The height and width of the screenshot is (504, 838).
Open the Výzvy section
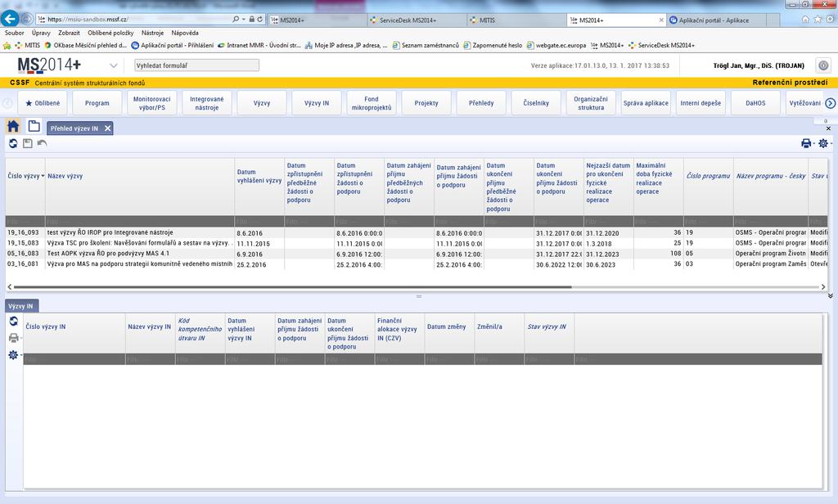coord(262,103)
